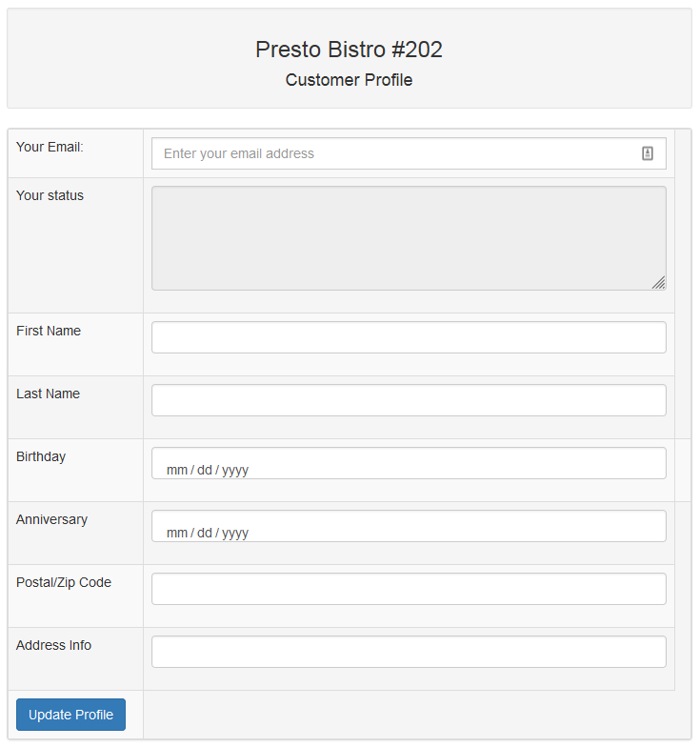The image size is (700, 747).
Task: Click the Your Email label text
Action: [x=50, y=147]
